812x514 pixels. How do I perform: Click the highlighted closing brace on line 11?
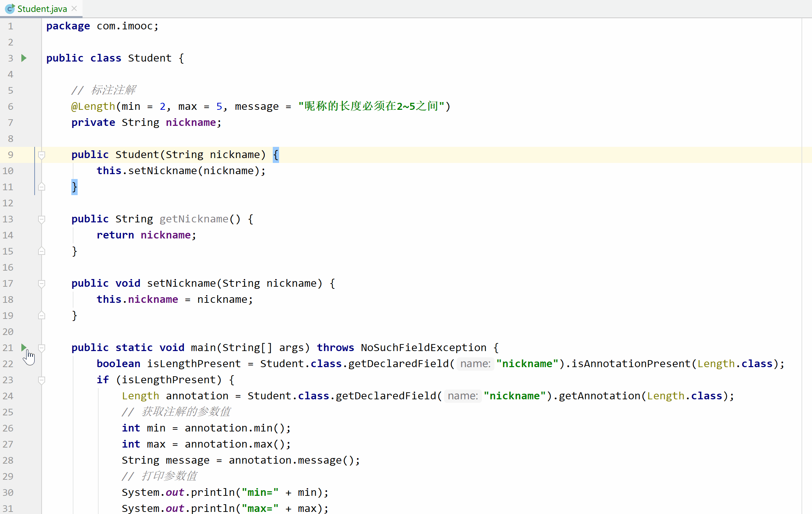click(x=74, y=187)
